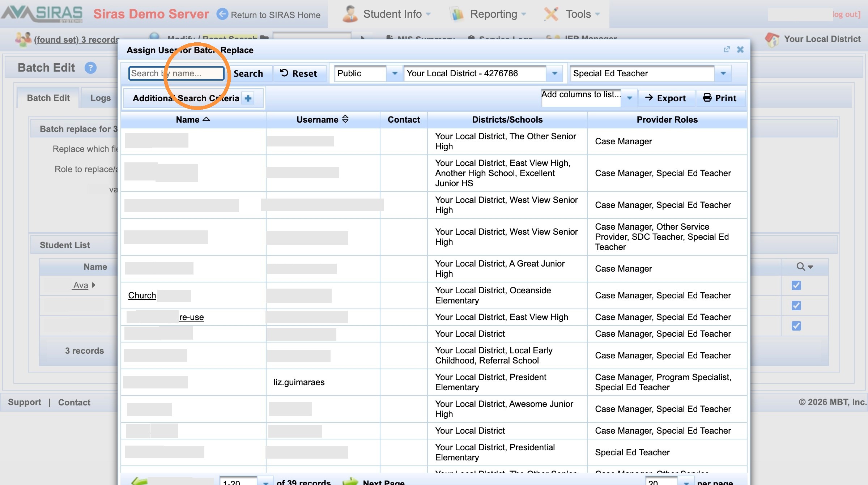This screenshot has height=485, width=868.
Task: Switch to the Logs tab
Action: pyautogui.click(x=100, y=98)
